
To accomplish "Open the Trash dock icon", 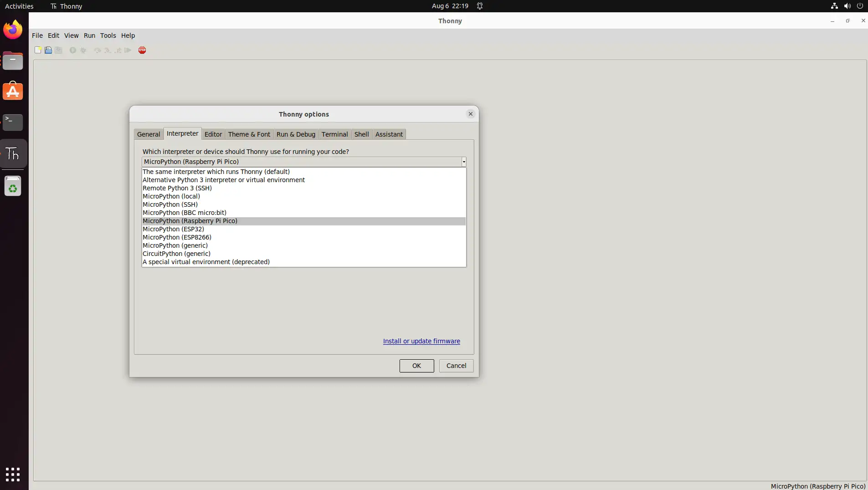I will tap(13, 186).
